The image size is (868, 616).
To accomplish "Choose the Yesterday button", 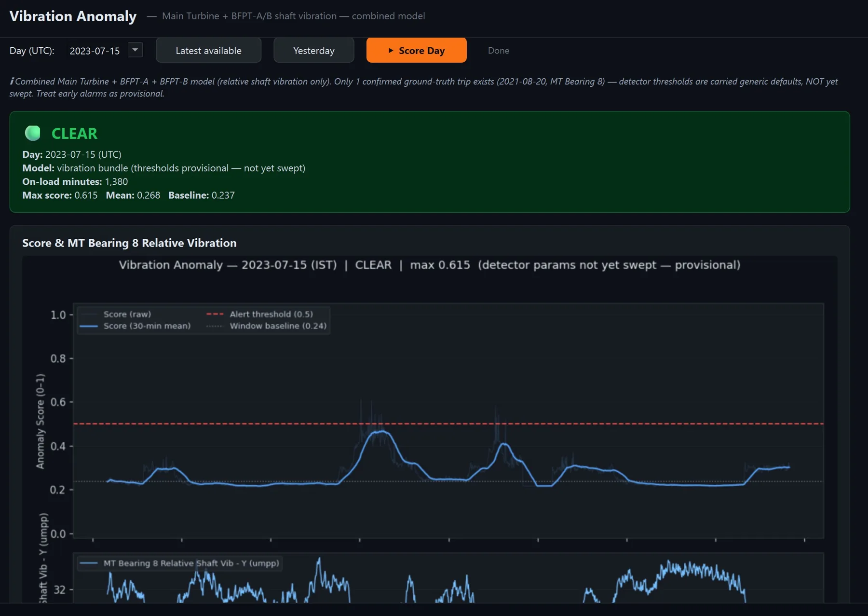I will tap(313, 50).
